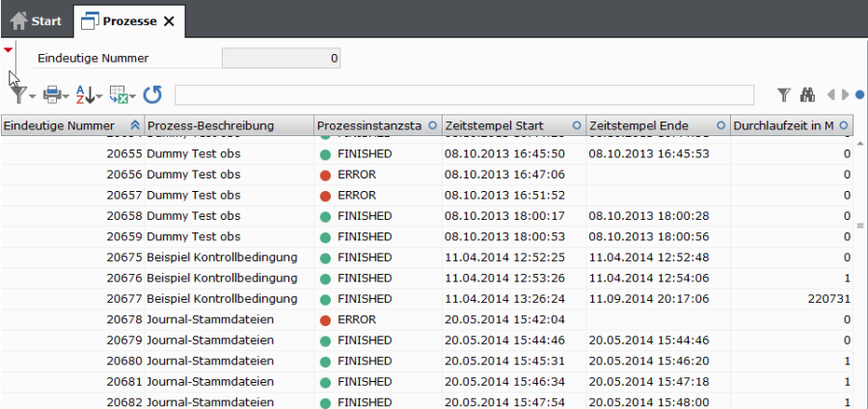Click the home icon on Start tab
Screen dimensions: 868x409
click(18, 21)
